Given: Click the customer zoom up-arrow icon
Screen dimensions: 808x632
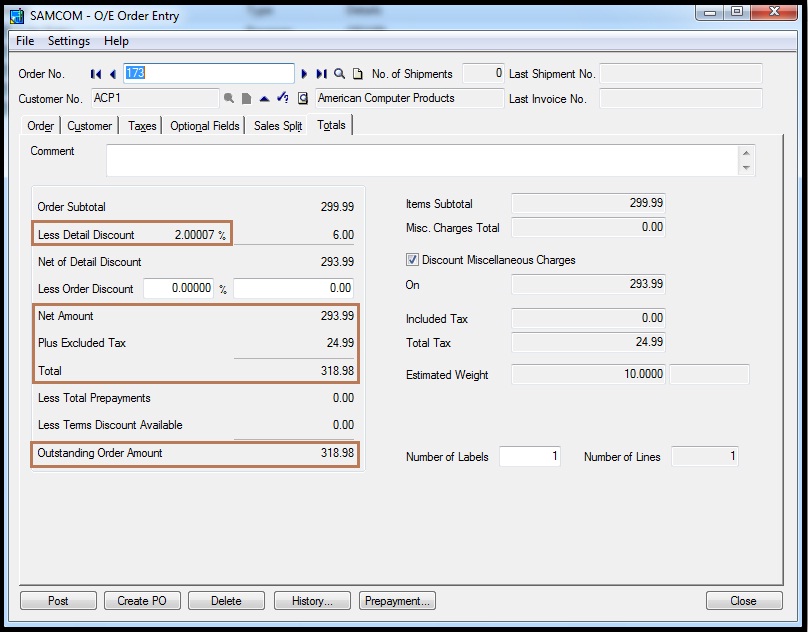Looking at the screenshot, I should 264,98.
